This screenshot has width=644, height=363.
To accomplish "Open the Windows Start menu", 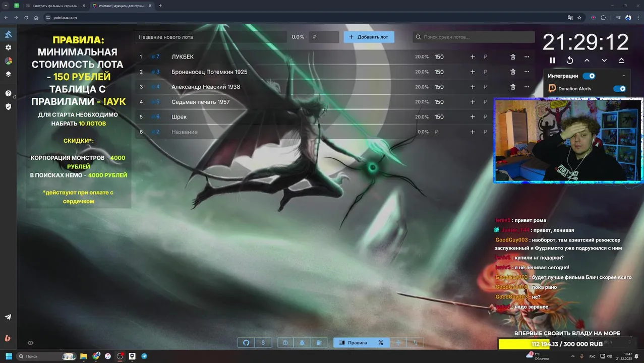I will pos(9,356).
